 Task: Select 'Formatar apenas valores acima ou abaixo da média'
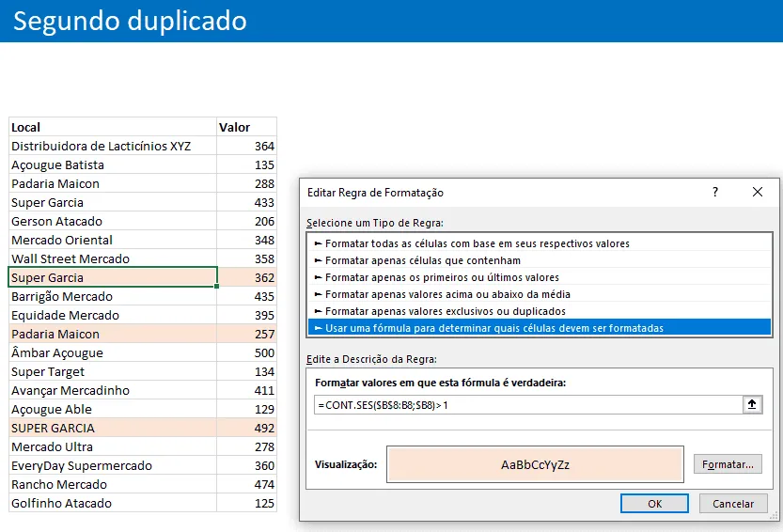[x=540, y=294]
